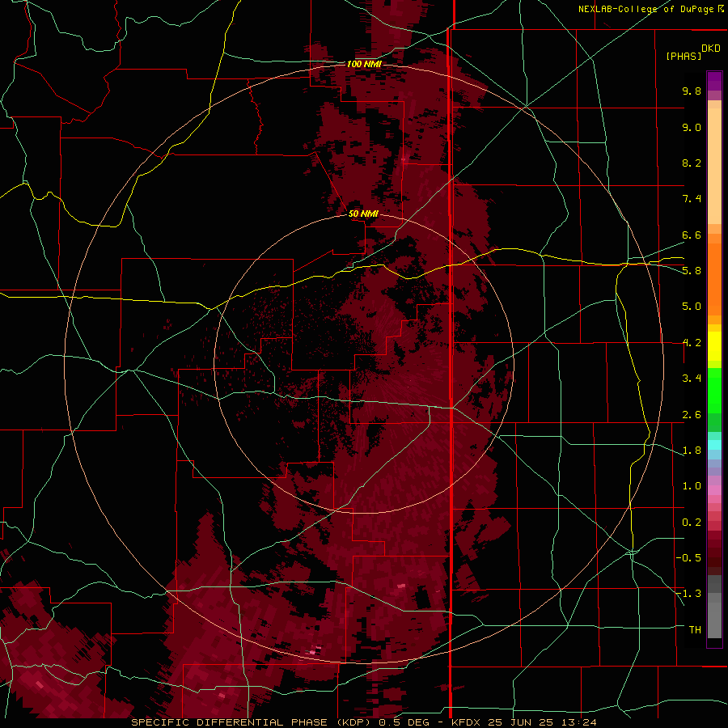Viewport: 728px width, 728px height.
Task: Click the 9.0 scale value
Action: pyautogui.click(x=692, y=127)
